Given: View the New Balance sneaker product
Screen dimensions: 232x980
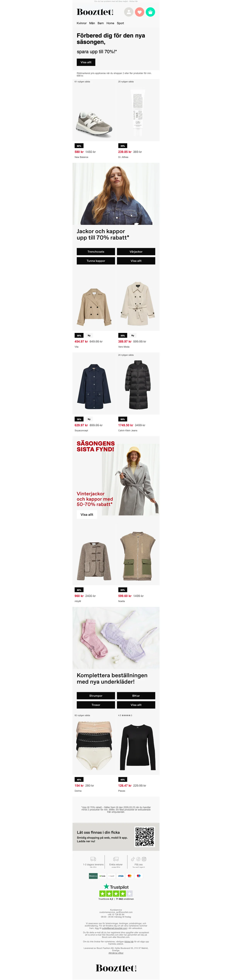Looking at the screenshot, I should tap(94, 124).
